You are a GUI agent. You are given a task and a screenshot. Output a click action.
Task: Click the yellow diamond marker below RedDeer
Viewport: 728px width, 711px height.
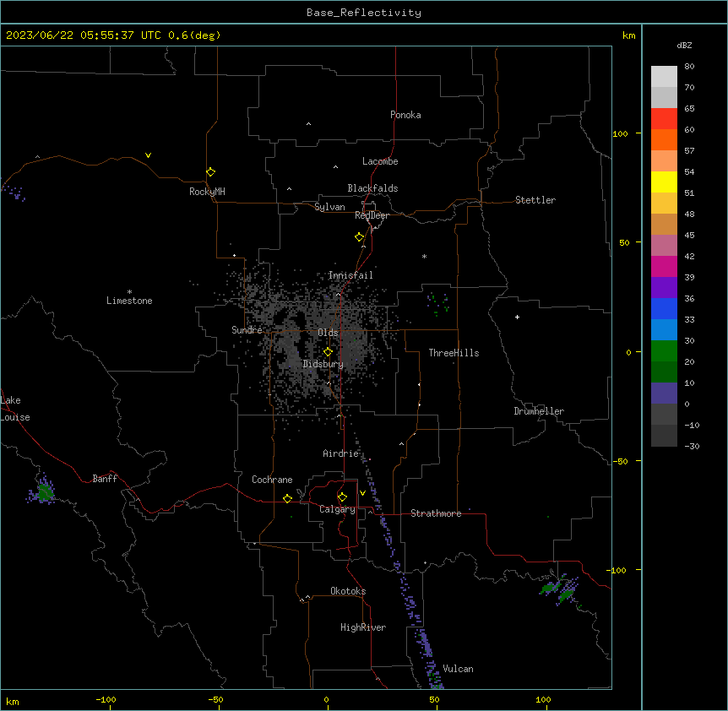(360, 237)
